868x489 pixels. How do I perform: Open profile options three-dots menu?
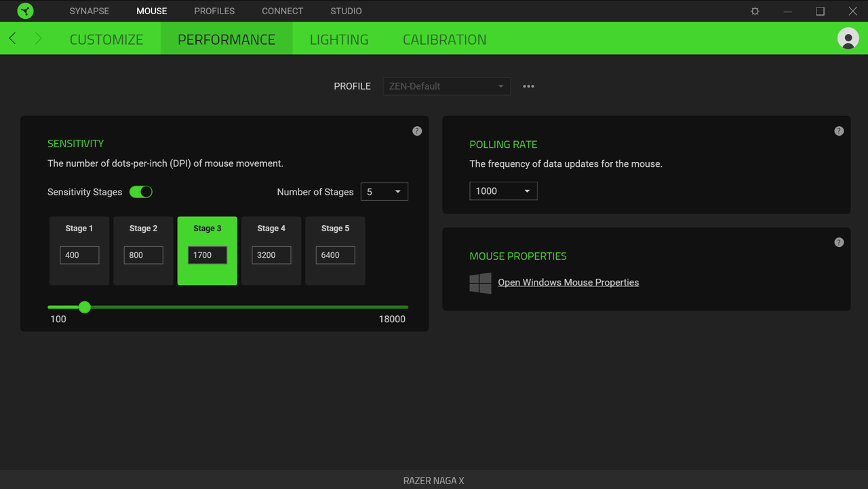[x=529, y=86]
